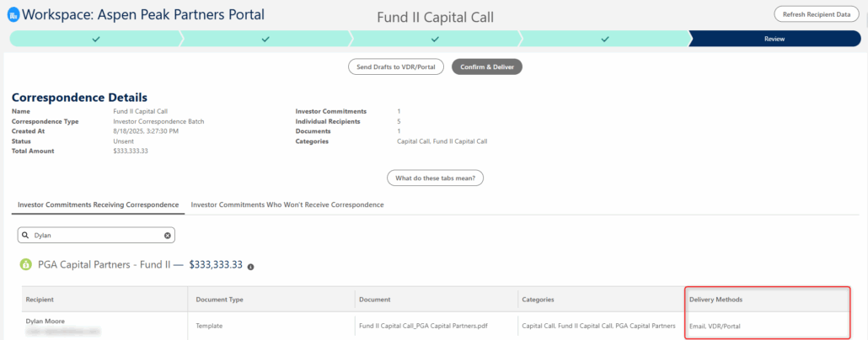Switch to Investor Commitments Who Won't Receive Correspondence tab

[x=287, y=205]
